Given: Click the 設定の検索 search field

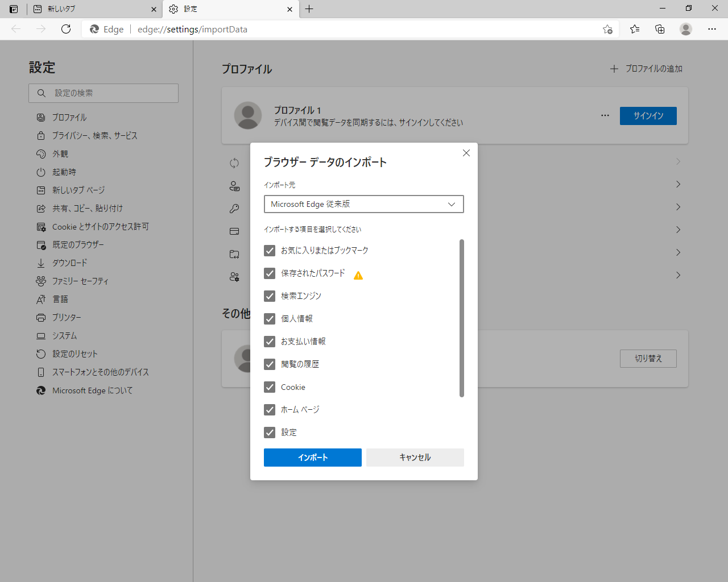Looking at the screenshot, I should pos(104,93).
